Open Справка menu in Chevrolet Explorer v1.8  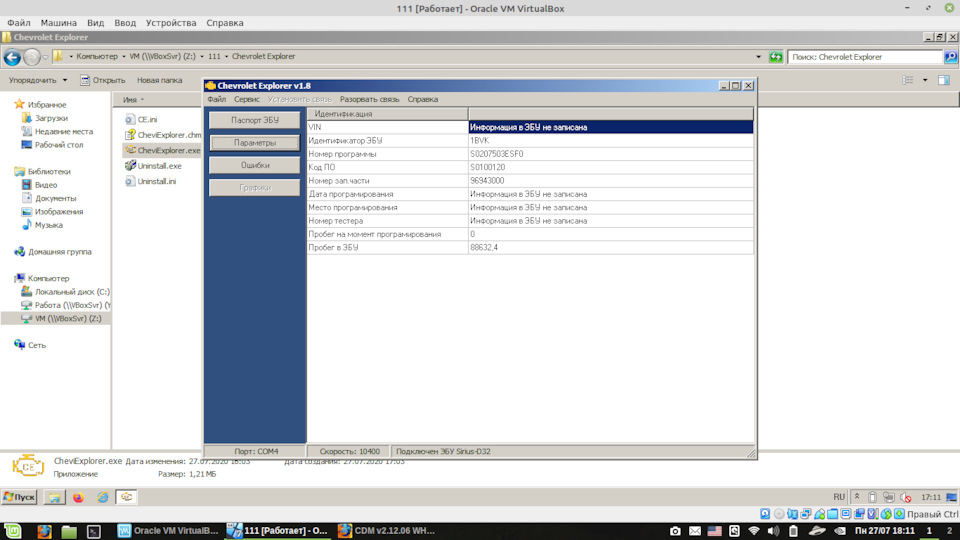click(422, 99)
